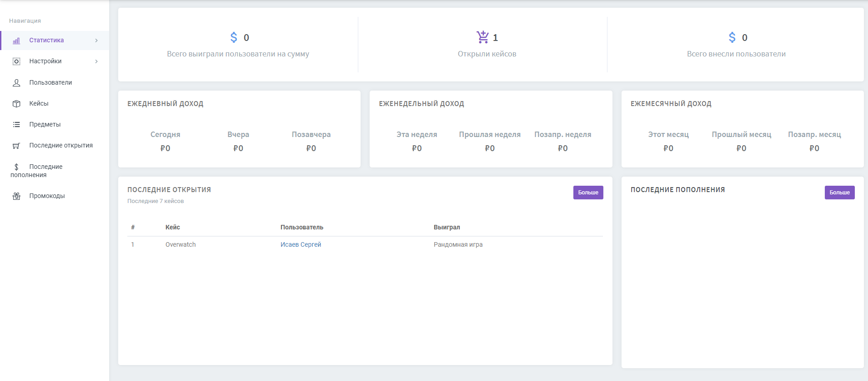The height and width of the screenshot is (381, 868).
Task: Go to the Промокоды section
Action: coord(47,196)
